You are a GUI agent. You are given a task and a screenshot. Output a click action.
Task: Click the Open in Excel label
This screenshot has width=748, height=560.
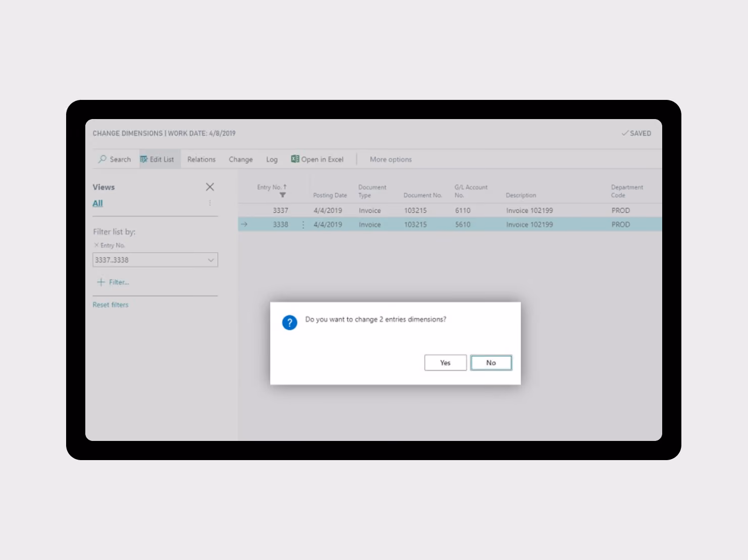323,159
